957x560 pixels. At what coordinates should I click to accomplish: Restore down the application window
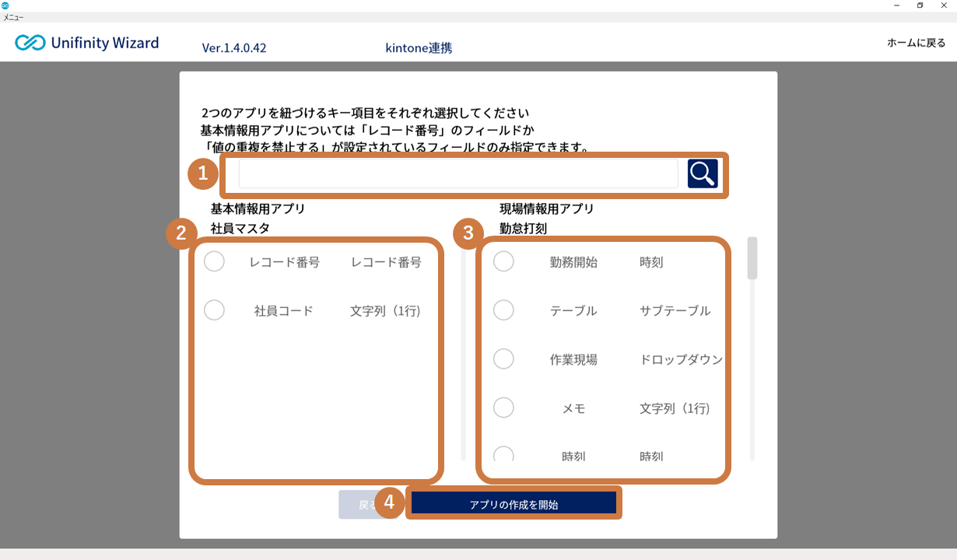(920, 5)
